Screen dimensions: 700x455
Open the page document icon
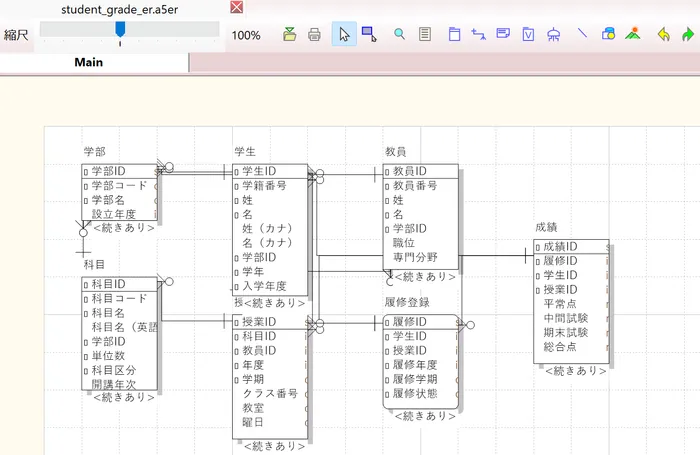pos(425,34)
